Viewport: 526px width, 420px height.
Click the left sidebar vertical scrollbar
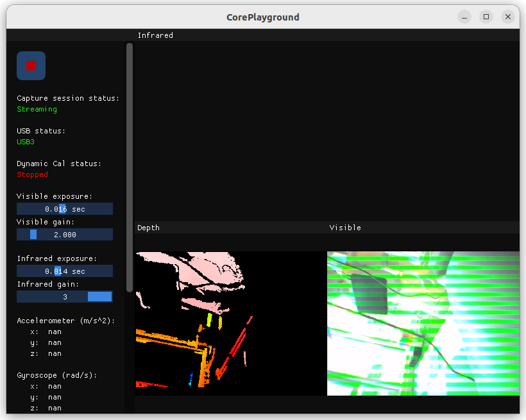click(x=130, y=167)
